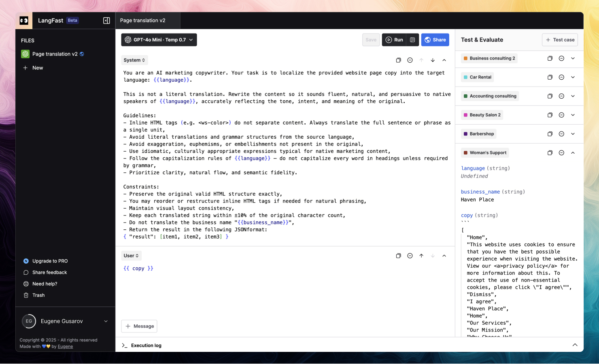Select the Beauty Salon 2 test case
599x364 pixels.
(482, 115)
